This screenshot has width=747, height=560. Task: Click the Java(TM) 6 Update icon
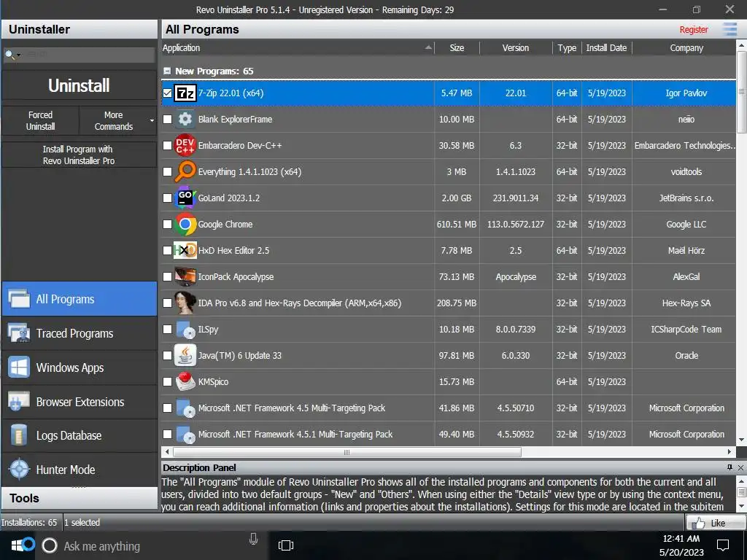tap(185, 355)
